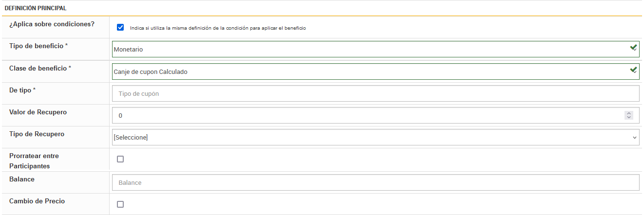This screenshot has height=215, width=644.
Task: Click the Prorratear entre Participantes label
Action: coord(34,161)
